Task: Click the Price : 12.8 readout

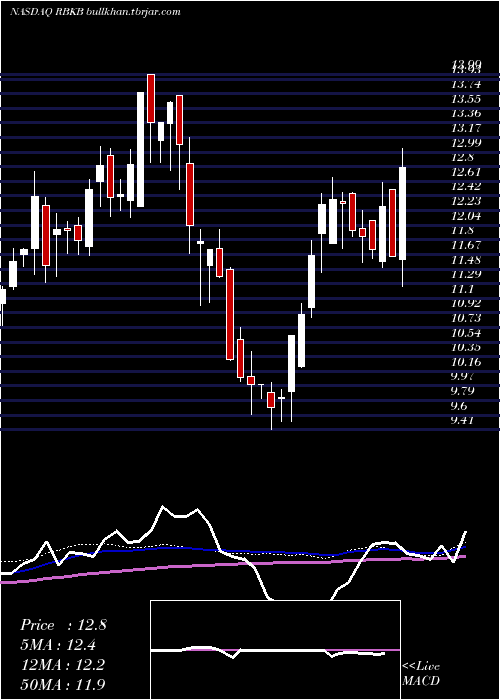Action: tap(63, 625)
